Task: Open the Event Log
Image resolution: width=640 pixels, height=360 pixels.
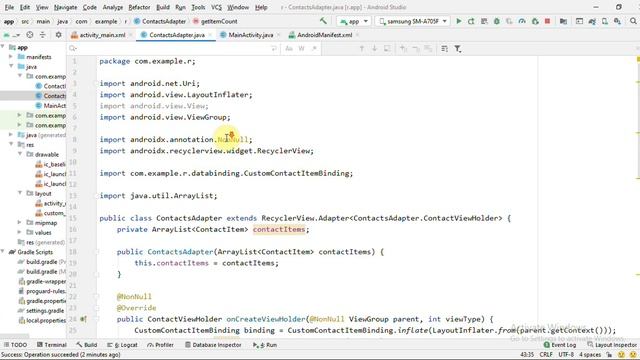Action: pyautogui.click(x=560, y=345)
